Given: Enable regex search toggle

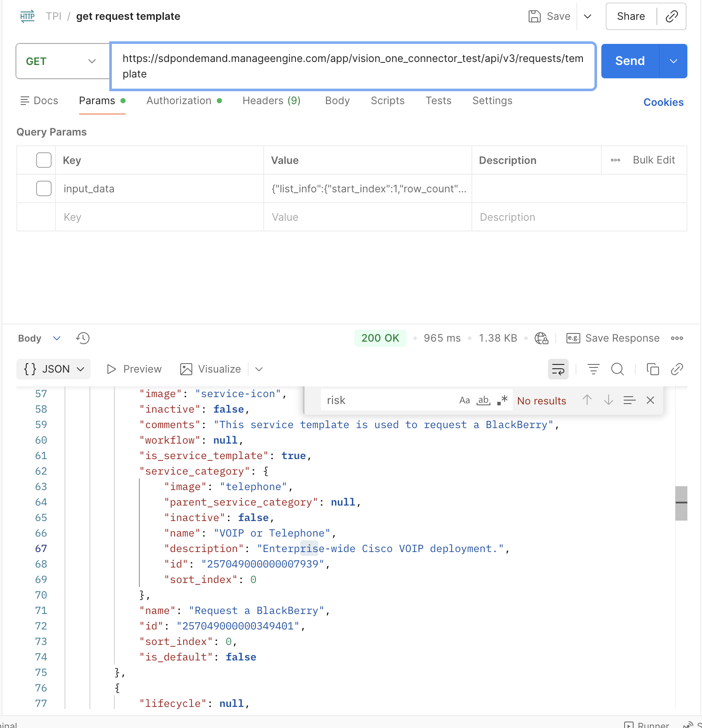Looking at the screenshot, I should click(502, 401).
